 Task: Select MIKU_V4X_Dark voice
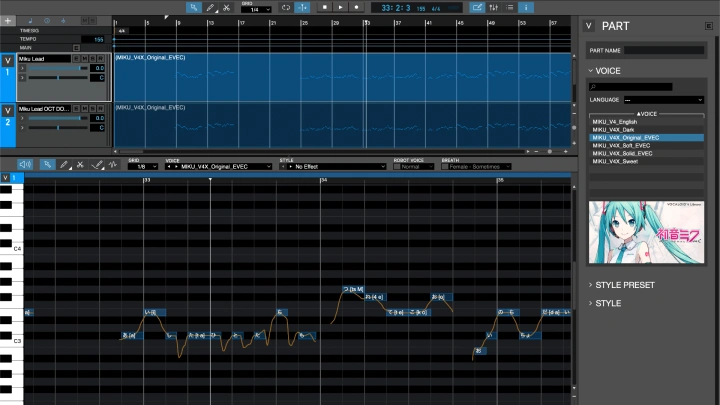click(x=647, y=129)
